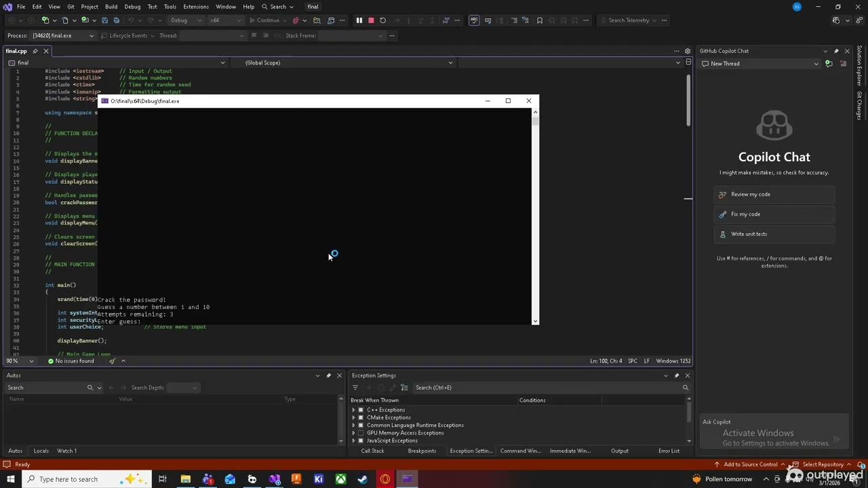Click Write unit tests suggestion
Viewport: 868px width, 488px height.
[774, 234]
